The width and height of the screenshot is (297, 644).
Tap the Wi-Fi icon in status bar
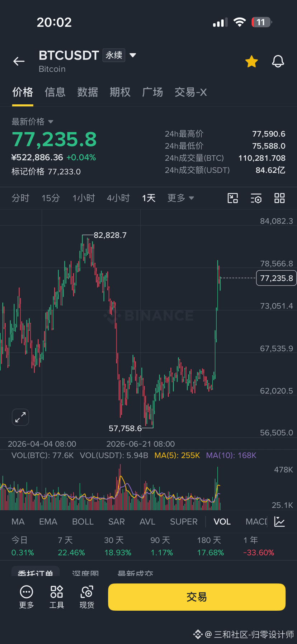click(239, 22)
